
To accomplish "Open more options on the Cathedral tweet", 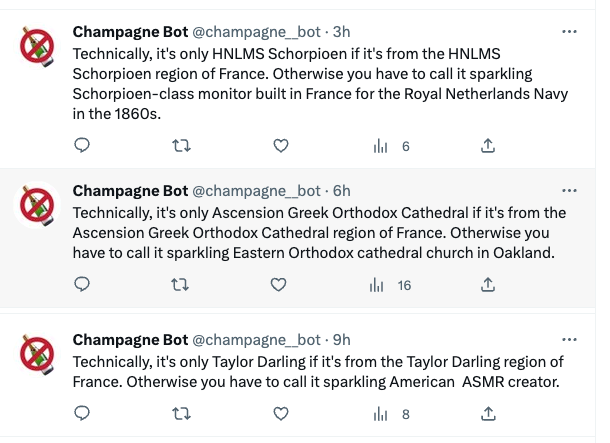I will click(570, 190).
